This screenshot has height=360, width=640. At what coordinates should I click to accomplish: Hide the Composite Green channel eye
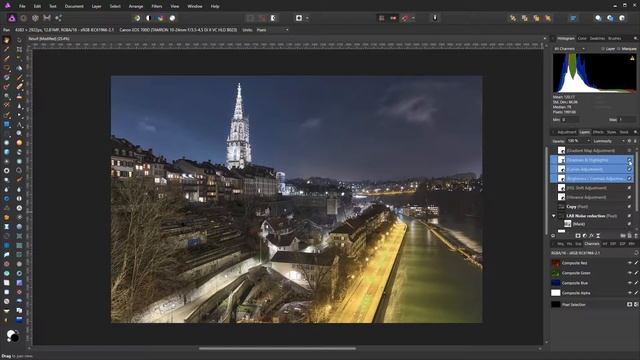point(630,273)
